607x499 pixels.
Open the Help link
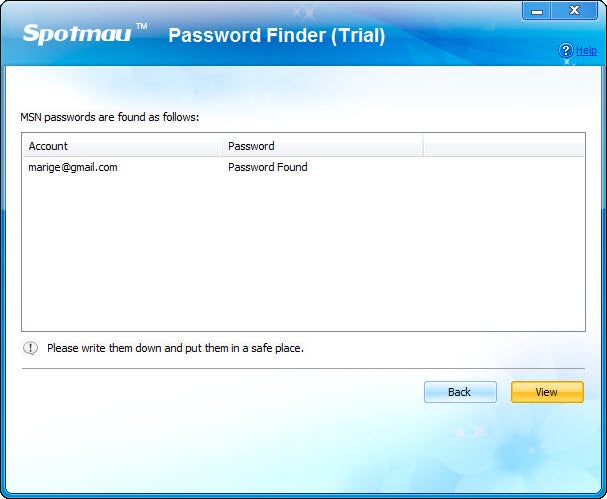point(586,50)
